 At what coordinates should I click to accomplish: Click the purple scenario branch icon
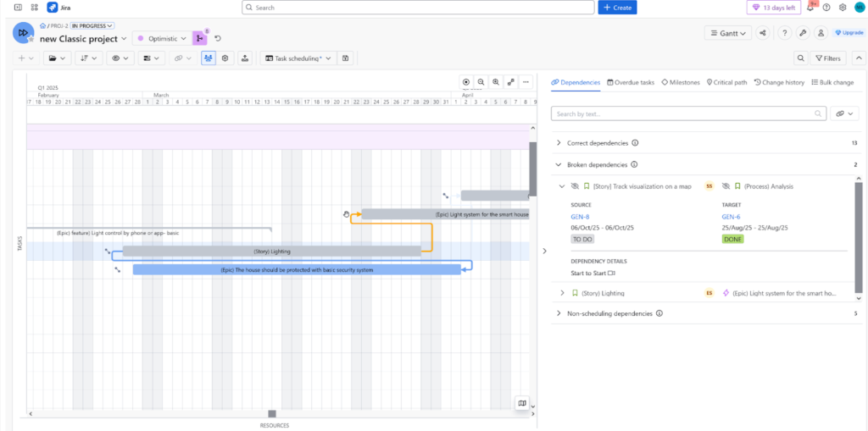[199, 38]
